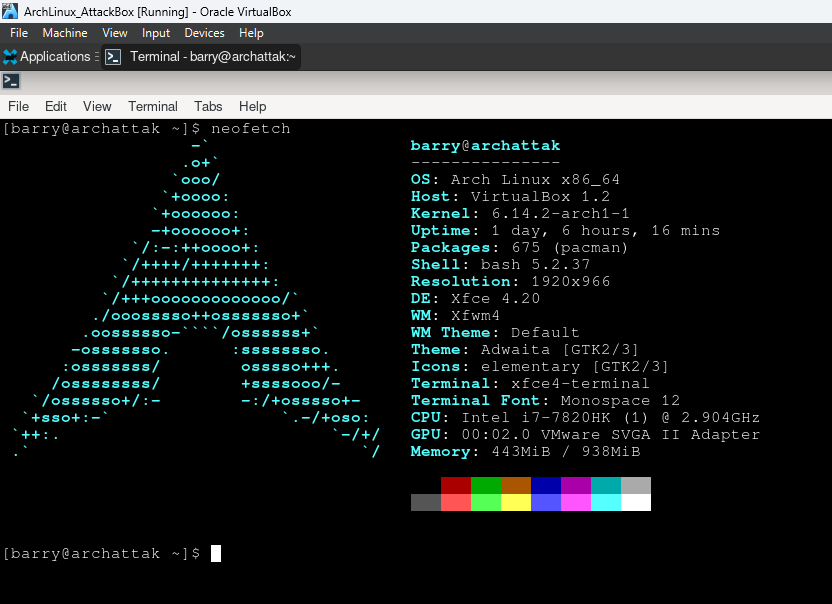The height and width of the screenshot is (604, 832).
Task: Click the dark blue color block
Action: click(x=546, y=486)
